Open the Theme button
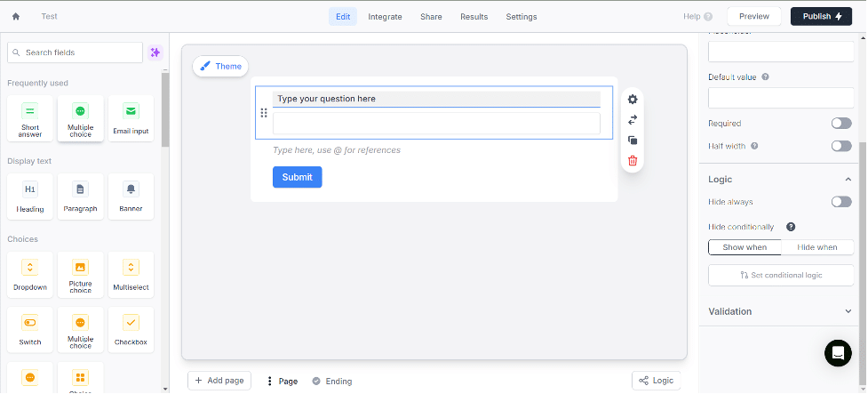868x394 pixels. pyautogui.click(x=220, y=67)
